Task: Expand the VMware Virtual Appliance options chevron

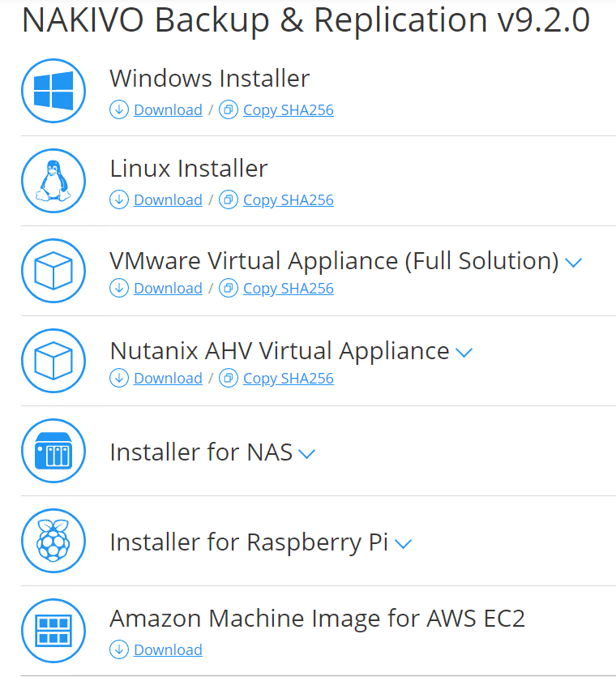Action: pos(574,263)
